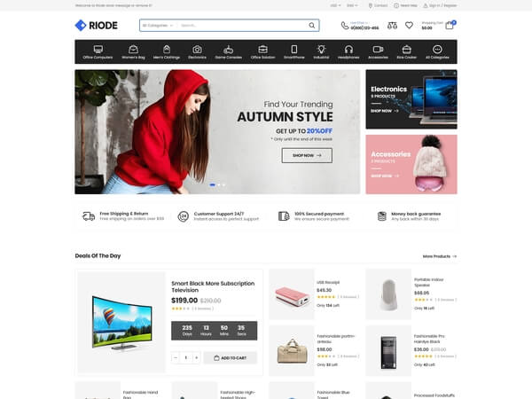Screen dimensions: 532x399
Task: Increase television quantity with plus button
Action: coord(198,357)
